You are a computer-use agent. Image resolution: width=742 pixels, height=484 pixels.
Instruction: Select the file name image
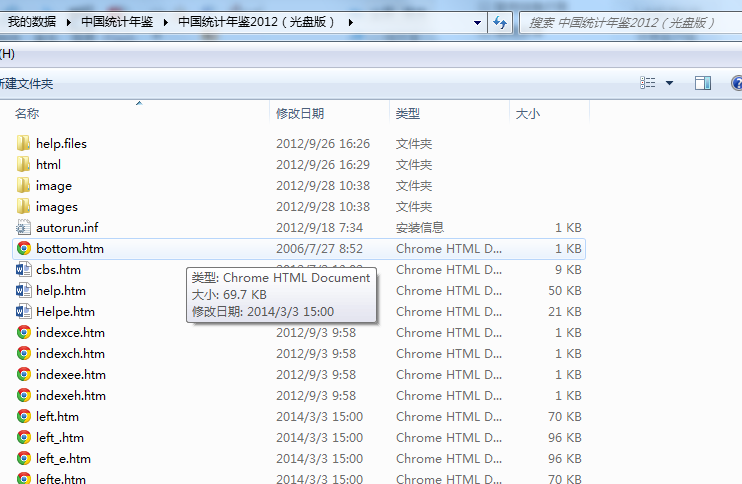[x=54, y=185]
